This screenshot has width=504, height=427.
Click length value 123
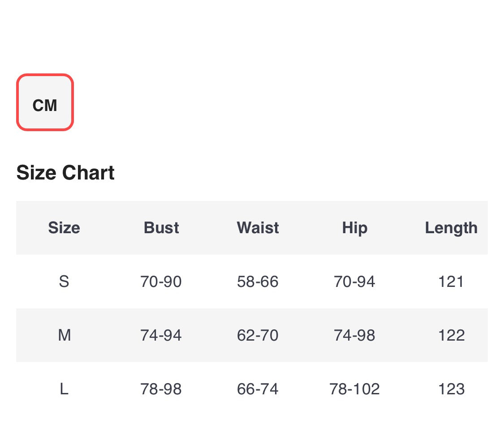451,389
